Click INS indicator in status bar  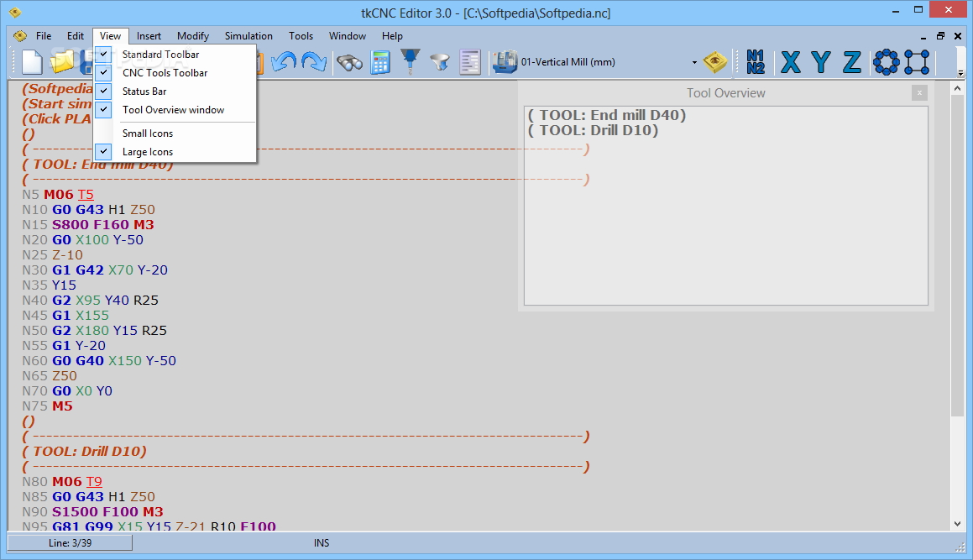tap(322, 542)
